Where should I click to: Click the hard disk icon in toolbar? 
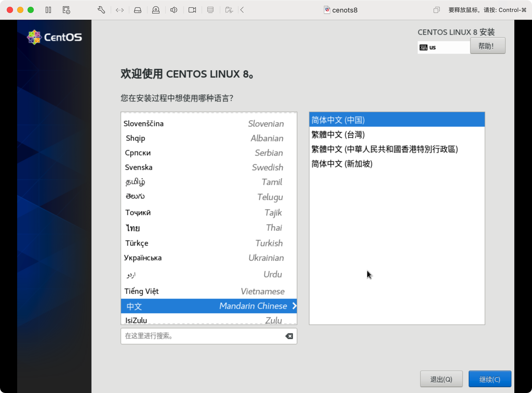point(138,10)
